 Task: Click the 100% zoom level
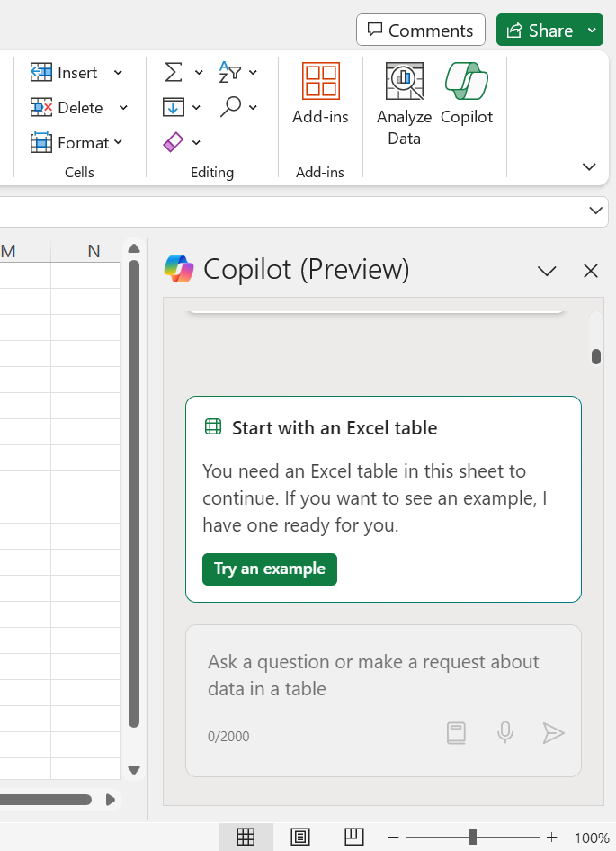click(592, 838)
